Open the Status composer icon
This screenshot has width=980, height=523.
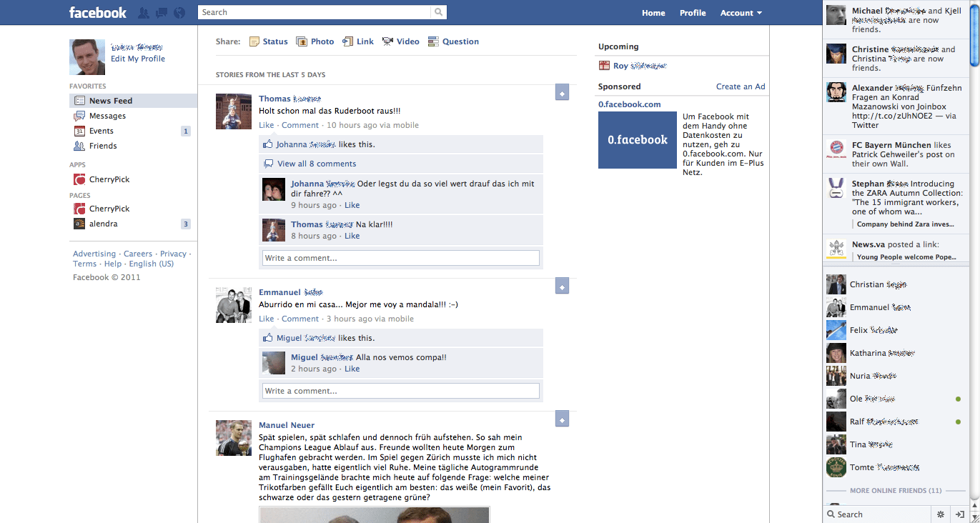coord(254,41)
